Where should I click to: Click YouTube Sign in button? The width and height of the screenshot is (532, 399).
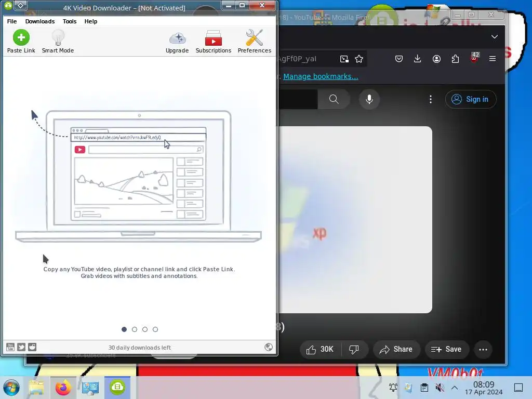(x=471, y=99)
